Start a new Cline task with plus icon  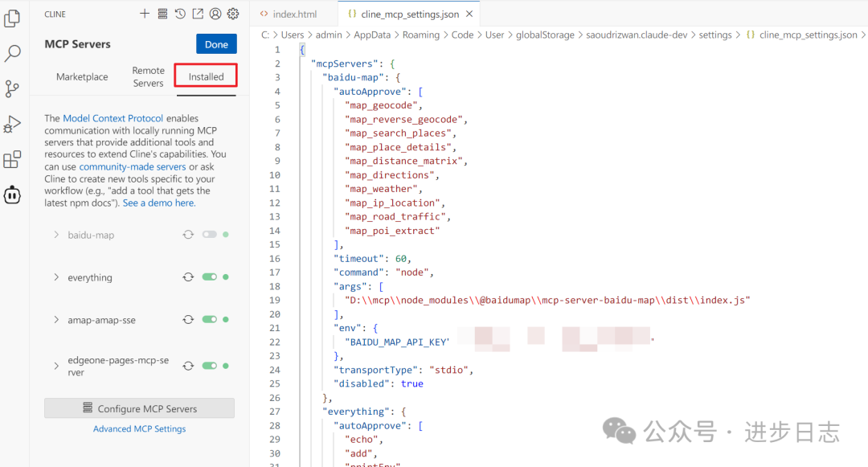coord(145,14)
